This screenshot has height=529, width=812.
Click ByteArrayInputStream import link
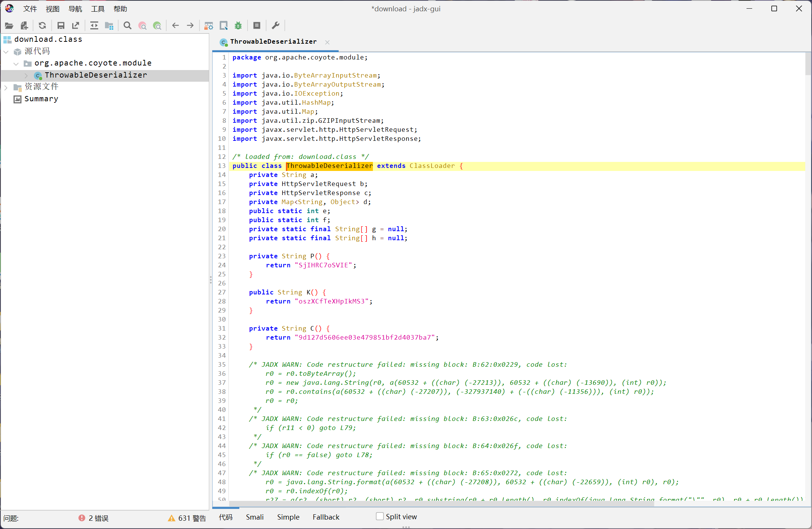point(335,75)
